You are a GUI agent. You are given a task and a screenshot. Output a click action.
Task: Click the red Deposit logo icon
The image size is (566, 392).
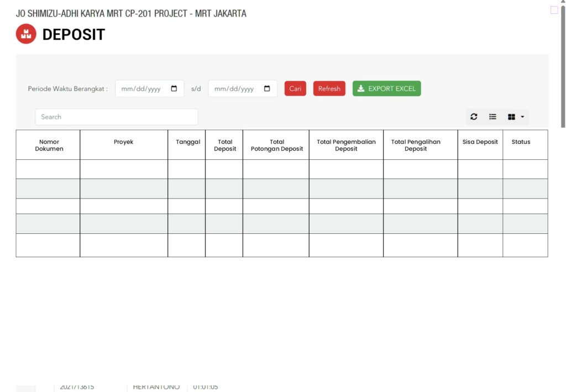coord(25,34)
